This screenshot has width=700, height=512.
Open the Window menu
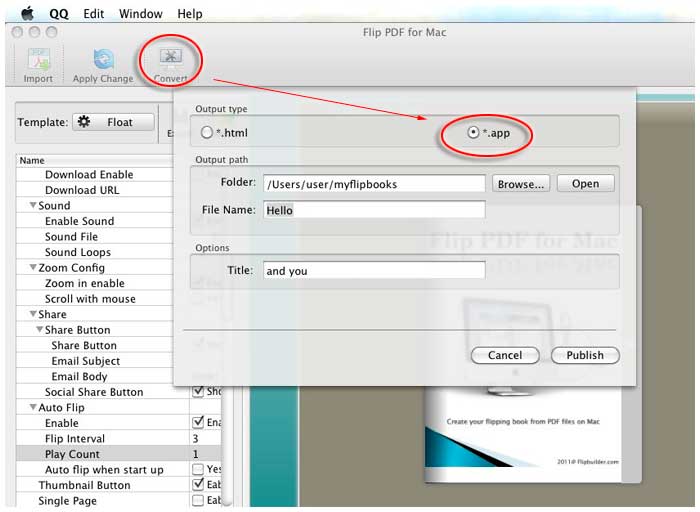click(141, 14)
